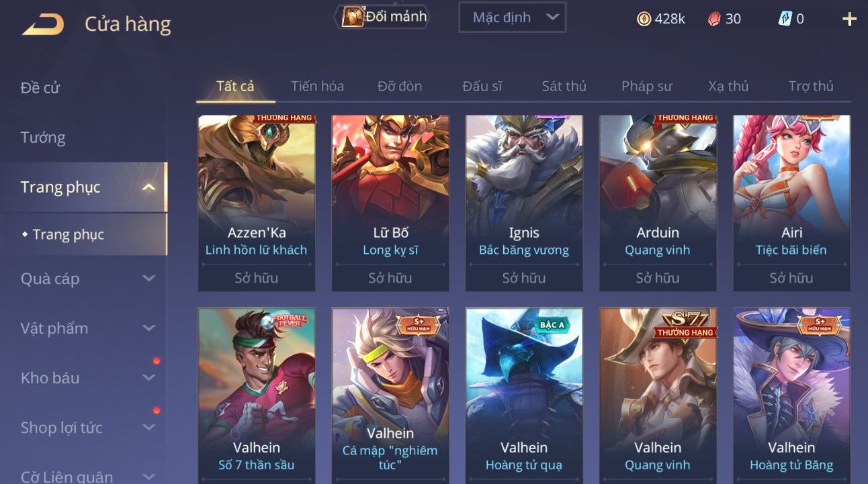Click the chest icon on Đổi mảnh
The width and height of the screenshot is (868, 484).
pos(353,17)
